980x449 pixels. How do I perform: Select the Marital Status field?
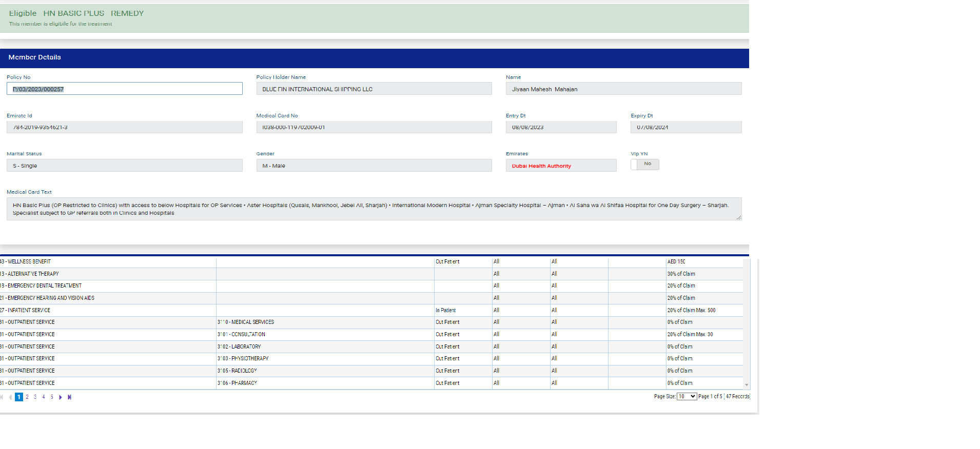coord(124,166)
